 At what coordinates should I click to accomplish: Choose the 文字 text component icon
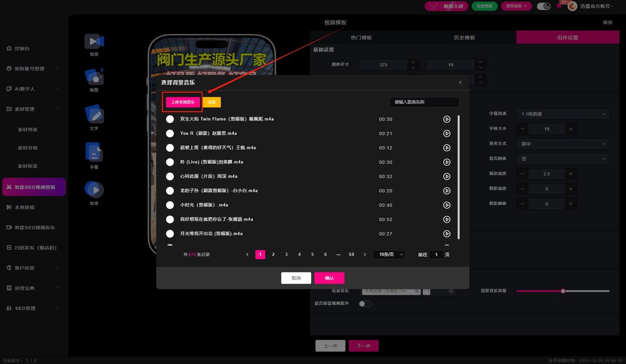(94, 115)
